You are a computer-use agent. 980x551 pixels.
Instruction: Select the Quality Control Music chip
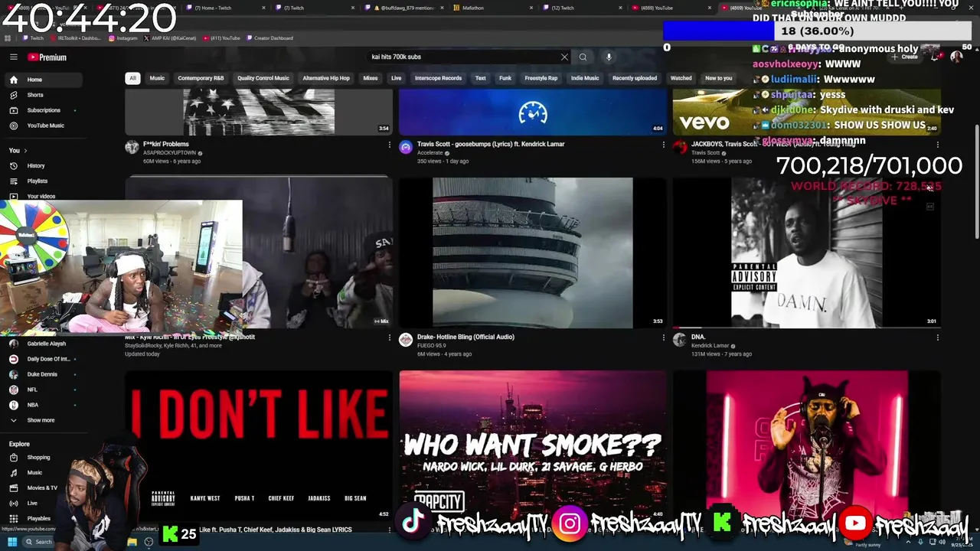(x=263, y=78)
